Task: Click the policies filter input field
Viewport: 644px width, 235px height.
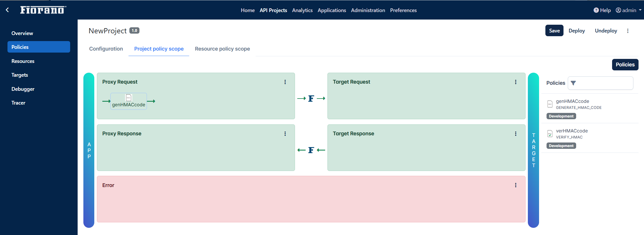Action: tap(601, 83)
